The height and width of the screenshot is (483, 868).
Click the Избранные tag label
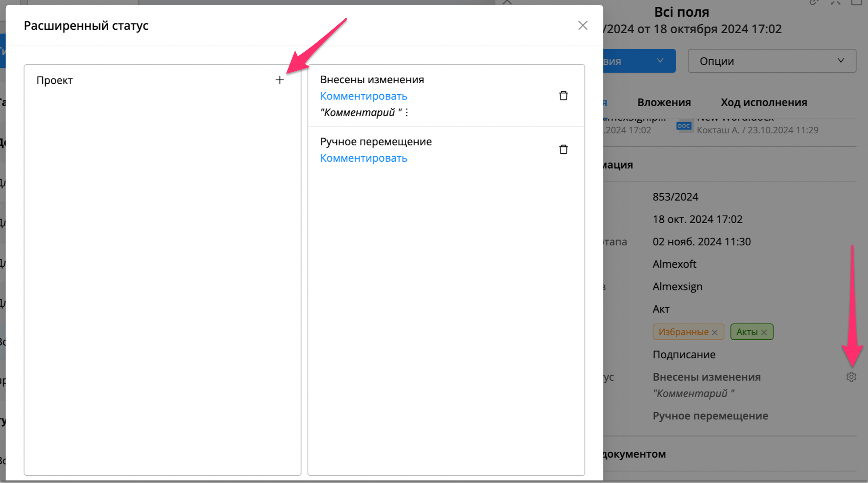(x=683, y=332)
